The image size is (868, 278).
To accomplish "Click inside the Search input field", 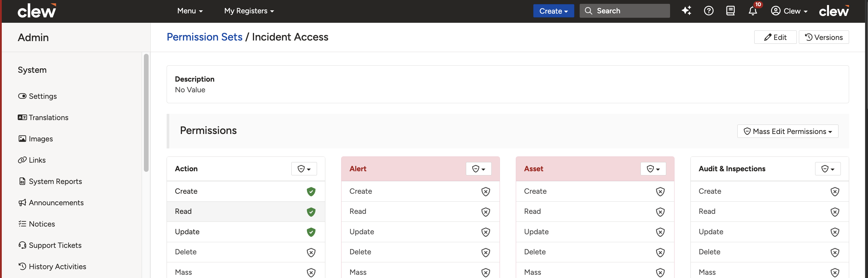I will tap(624, 11).
